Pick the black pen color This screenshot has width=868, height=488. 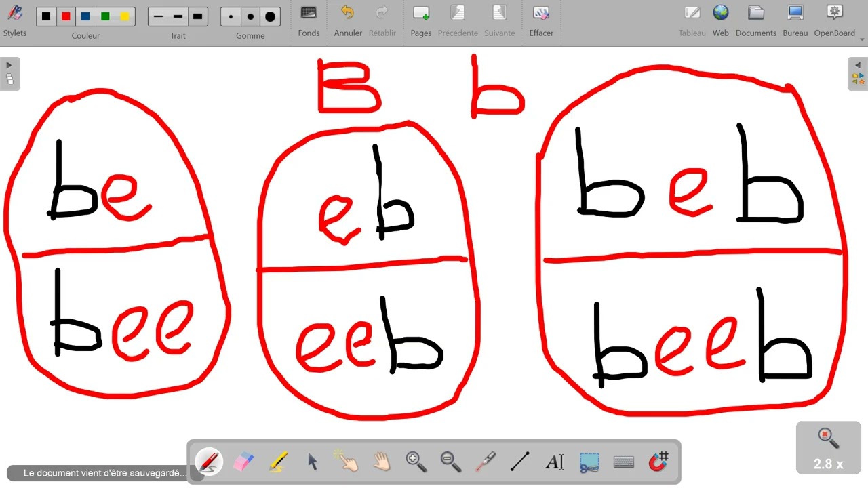tap(46, 16)
